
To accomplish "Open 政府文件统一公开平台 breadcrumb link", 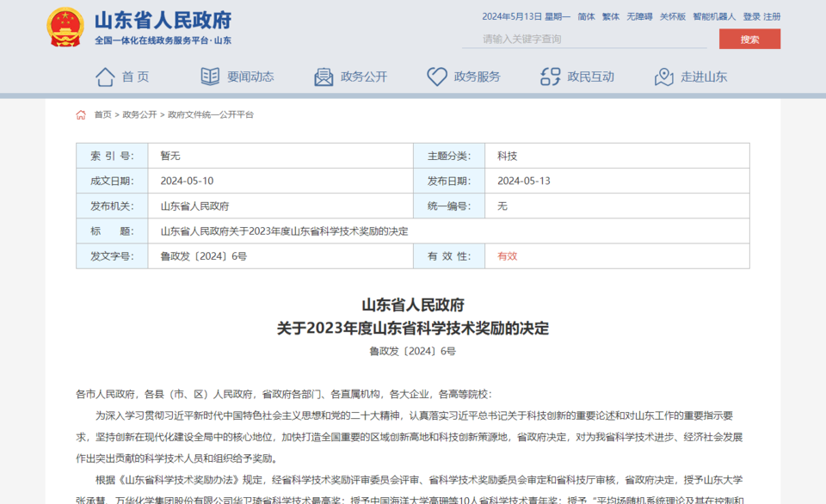I will pyautogui.click(x=211, y=114).
